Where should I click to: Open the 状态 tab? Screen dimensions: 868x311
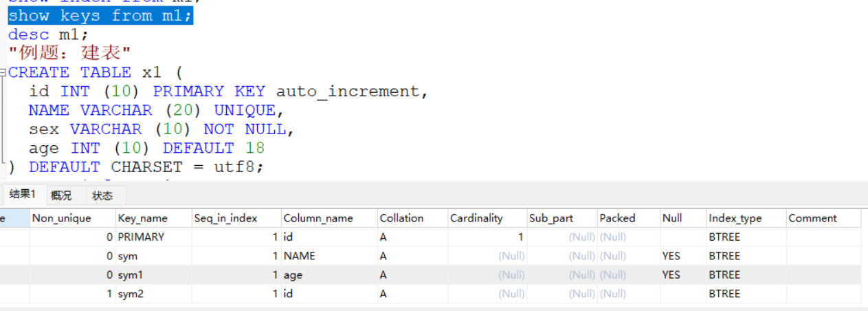pos(102,195)
